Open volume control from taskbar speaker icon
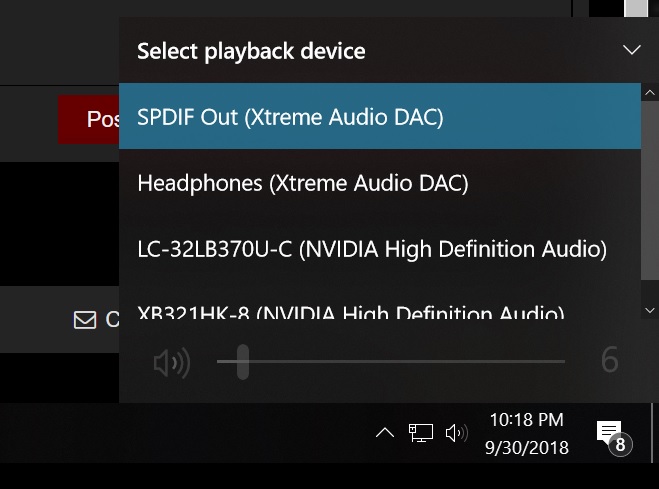 pyautogui.click(x=456, y=433)
